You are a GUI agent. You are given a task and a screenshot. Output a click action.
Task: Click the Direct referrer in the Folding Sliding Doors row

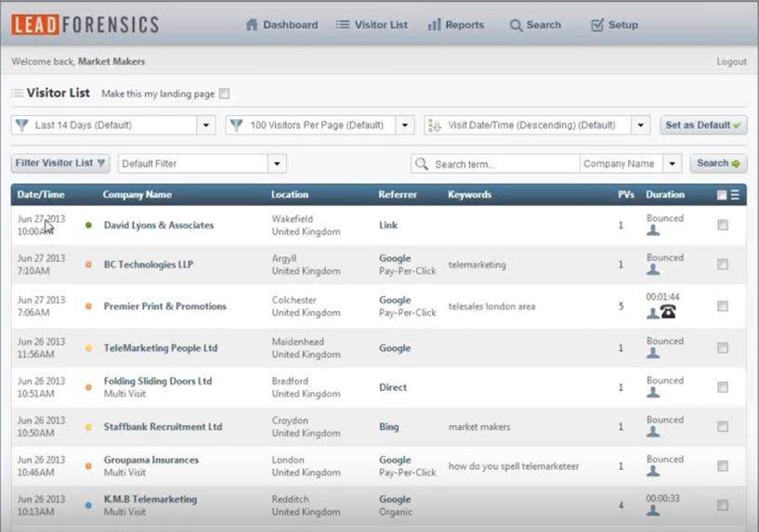point(393,387)
